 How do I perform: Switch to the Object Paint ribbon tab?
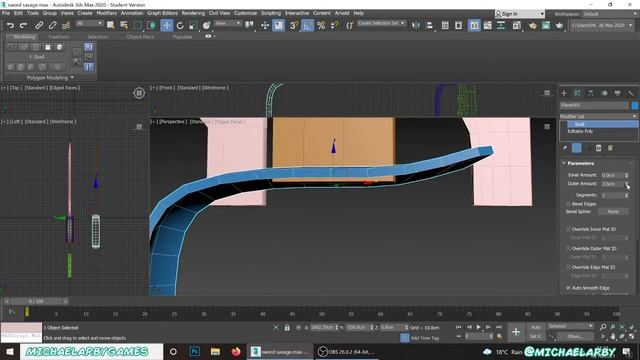(x=140, y=37)
